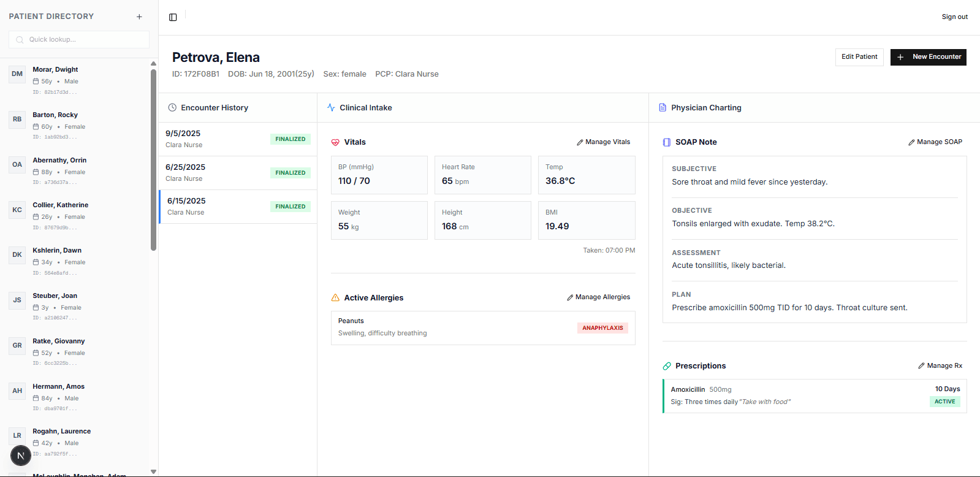
Task: Click the Physician Charting document icon
Action: pos(663,107)
